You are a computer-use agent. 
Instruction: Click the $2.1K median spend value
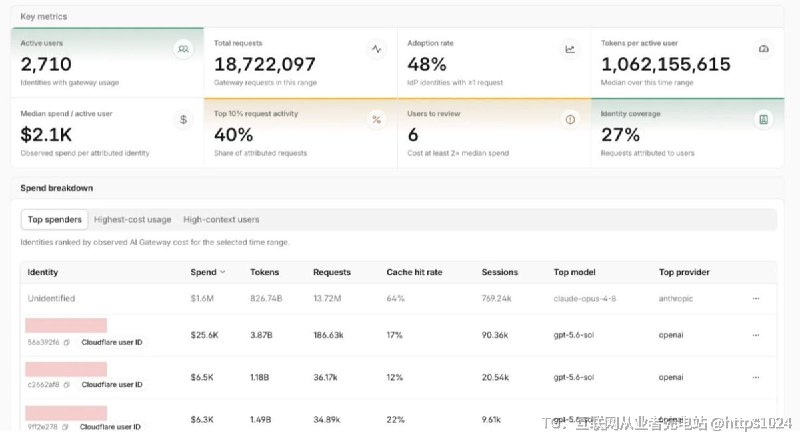[46, 135]
